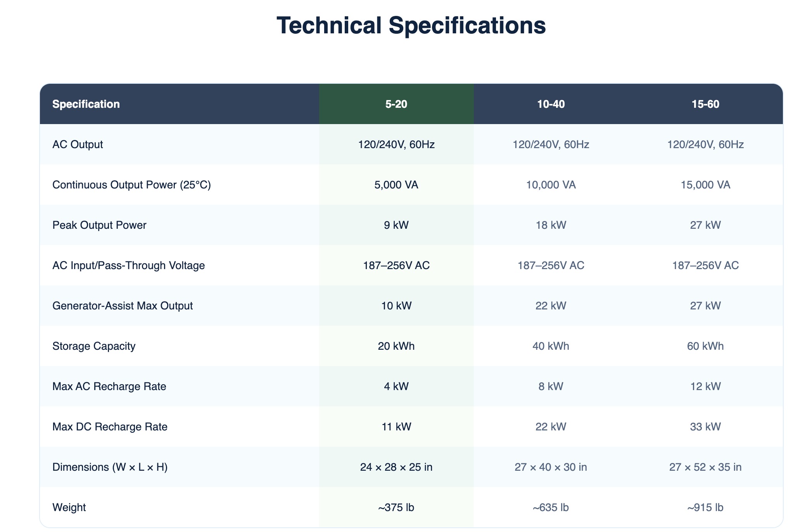Select the 10-40 model column header
The height and width of the screenshot is (532, 805).
[551, 104]
